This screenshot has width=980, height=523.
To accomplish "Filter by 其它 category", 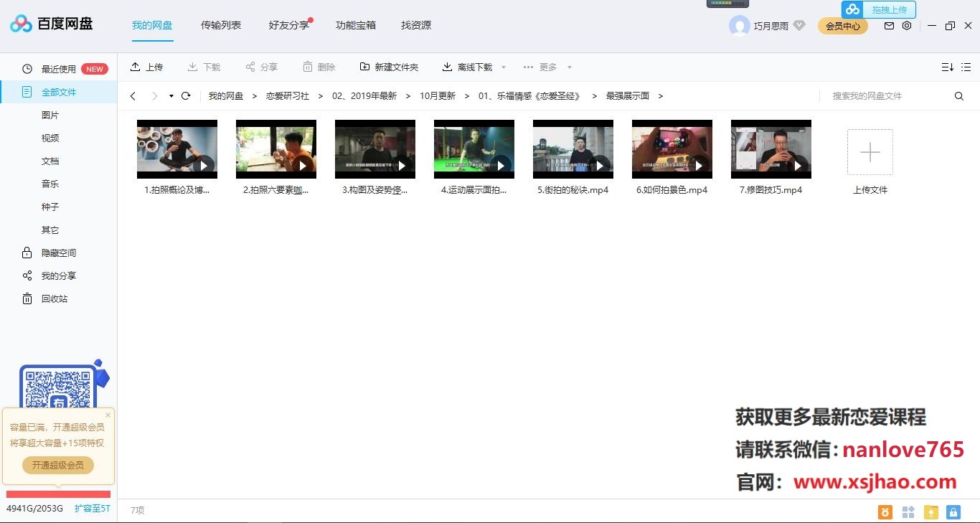I will [50, 230].
